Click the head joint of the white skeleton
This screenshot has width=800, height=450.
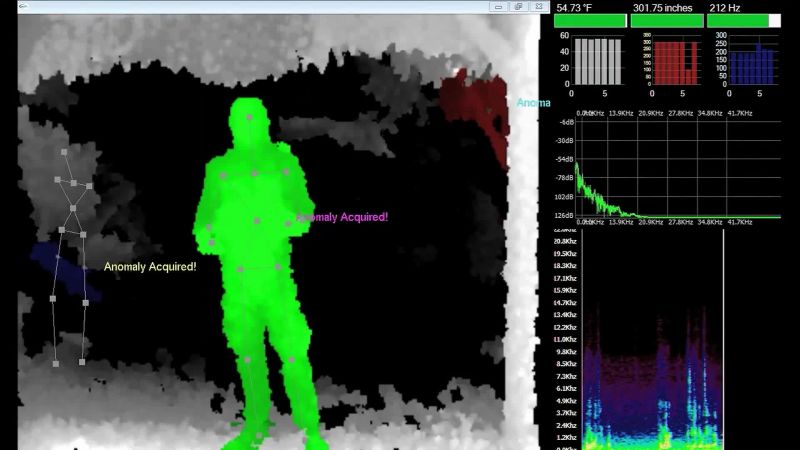64,152
